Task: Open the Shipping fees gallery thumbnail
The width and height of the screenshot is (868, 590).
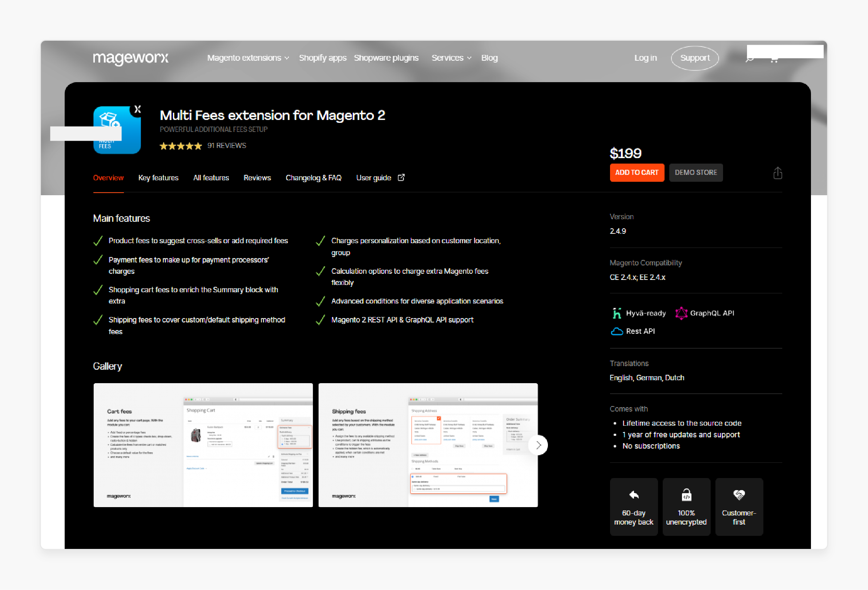Action: (428, 445)
